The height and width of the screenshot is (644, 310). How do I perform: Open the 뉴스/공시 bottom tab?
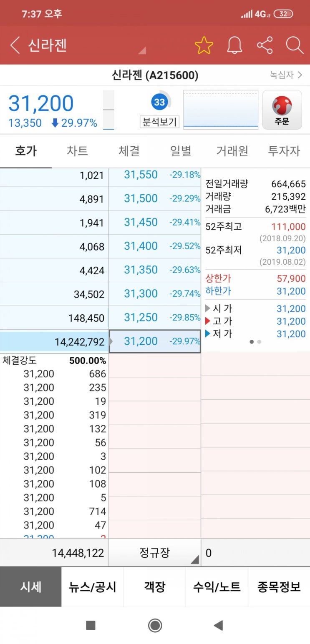(x=93, y=587)
